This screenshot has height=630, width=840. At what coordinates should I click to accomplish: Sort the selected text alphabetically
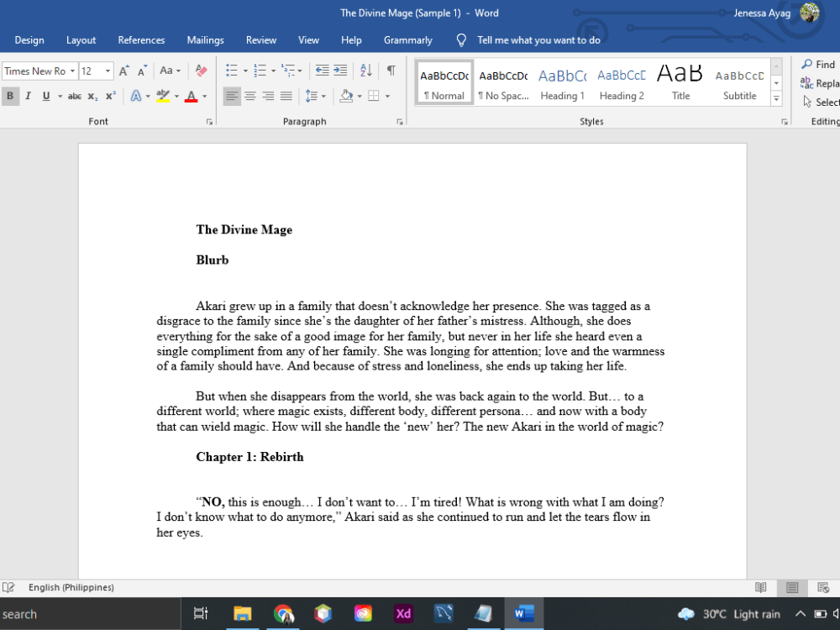click(366, 71)
